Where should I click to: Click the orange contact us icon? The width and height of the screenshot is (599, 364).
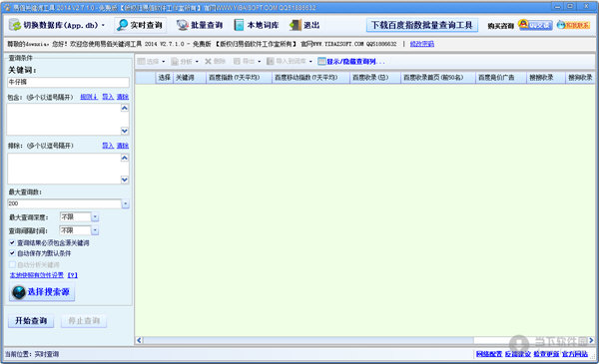pos(573,25)
